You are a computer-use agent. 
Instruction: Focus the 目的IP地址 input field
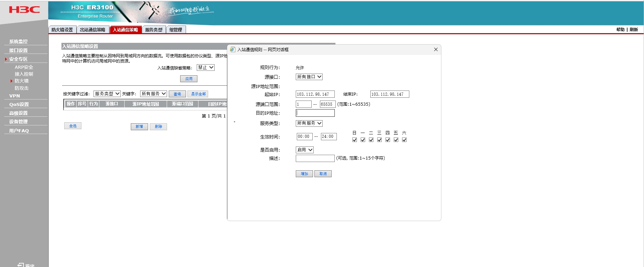315,113
